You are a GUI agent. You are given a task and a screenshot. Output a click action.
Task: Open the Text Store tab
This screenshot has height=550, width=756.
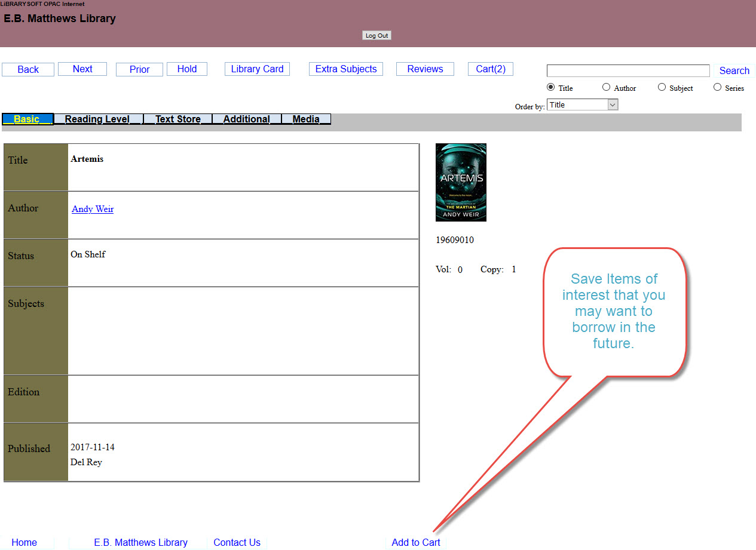point(177,119)
